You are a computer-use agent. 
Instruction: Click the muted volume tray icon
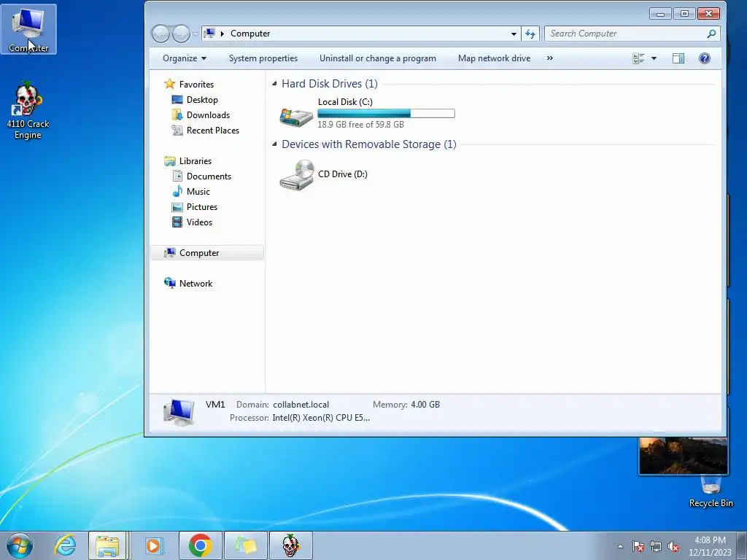point(673,547)
